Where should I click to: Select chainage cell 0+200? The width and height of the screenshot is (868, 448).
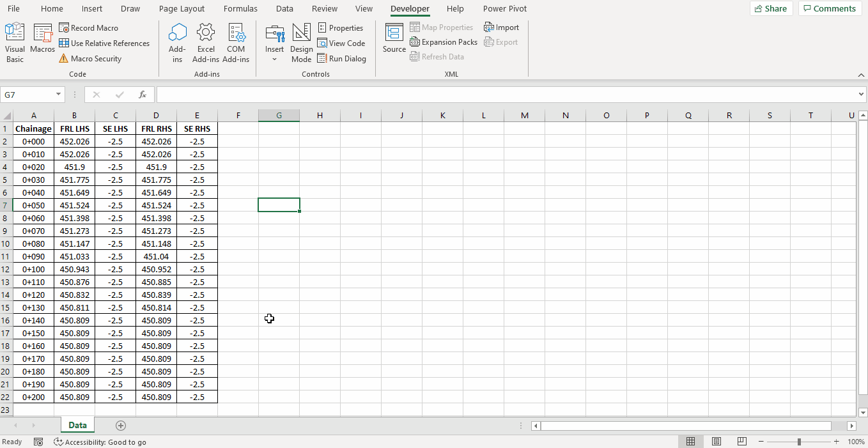coord(33,397)
